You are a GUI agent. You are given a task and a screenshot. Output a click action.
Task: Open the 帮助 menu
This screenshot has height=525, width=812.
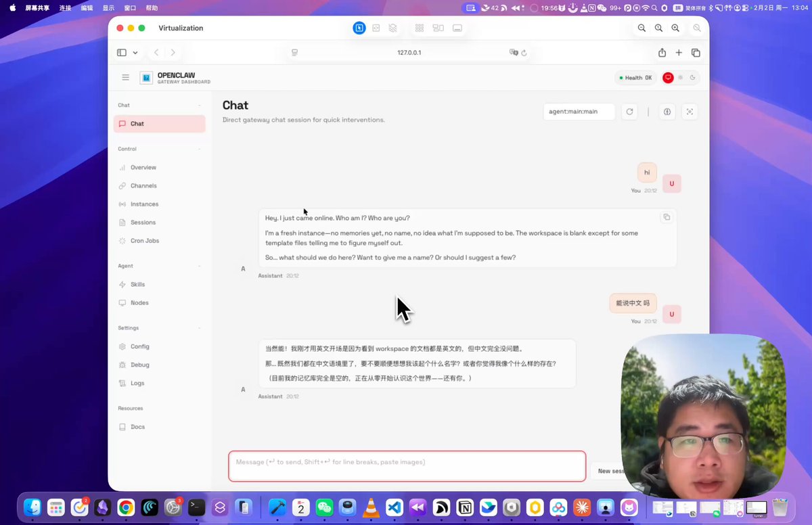pos(152,8)
